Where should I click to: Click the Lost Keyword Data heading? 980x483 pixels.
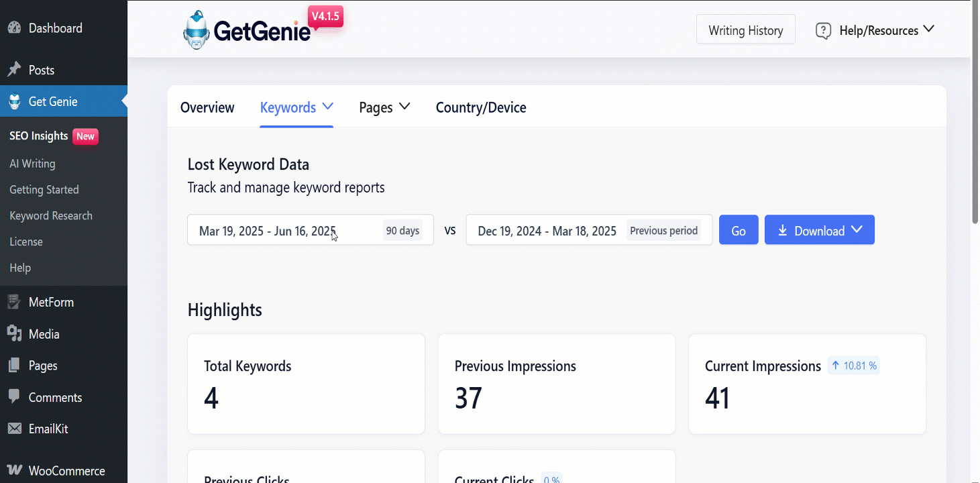(248, 164)
